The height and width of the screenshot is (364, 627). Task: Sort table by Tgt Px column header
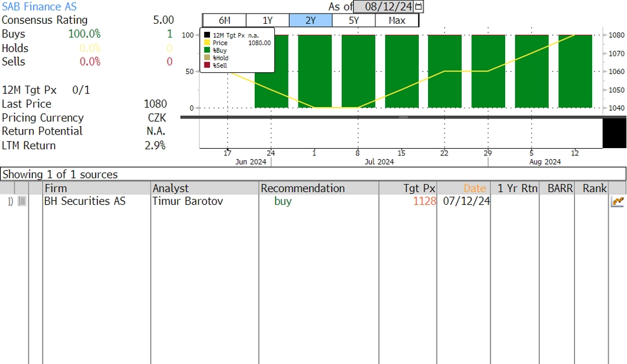(408, 188)
